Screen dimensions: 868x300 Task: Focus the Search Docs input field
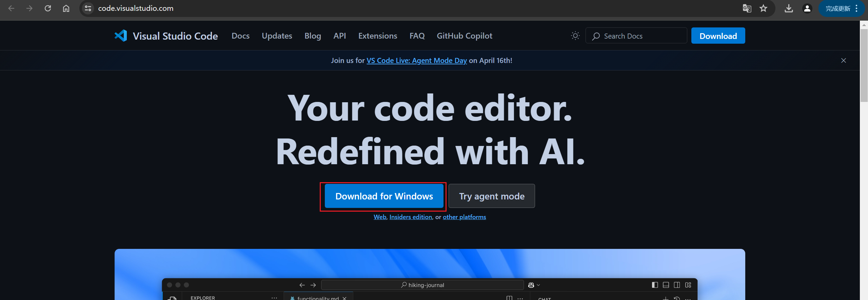[636, 36]
